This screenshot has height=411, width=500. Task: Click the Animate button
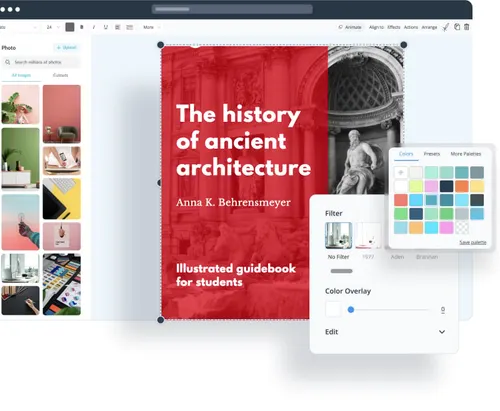(x=350, y=27)
